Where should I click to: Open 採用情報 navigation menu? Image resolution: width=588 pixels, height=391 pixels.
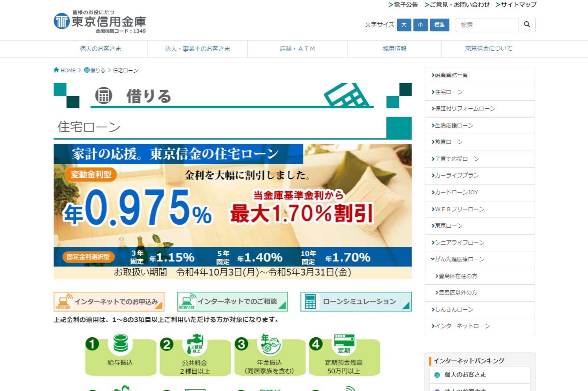pos(394,49)
